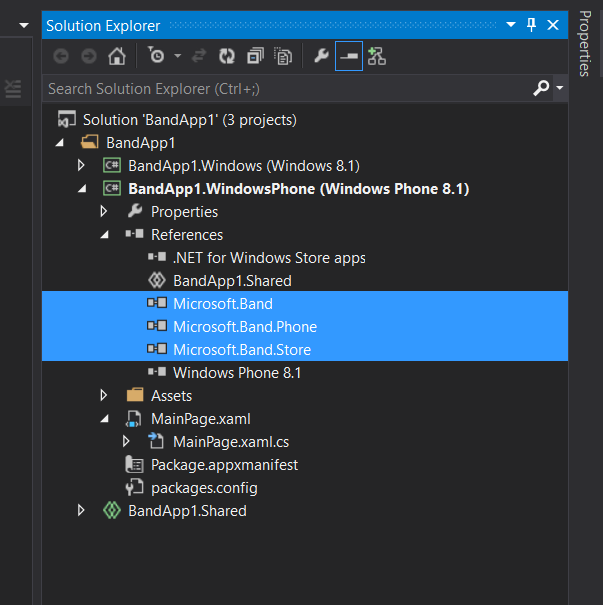Viewport: 603px width, 605px height.
Task: Select the packages.config file
Action: coord(204,488)
